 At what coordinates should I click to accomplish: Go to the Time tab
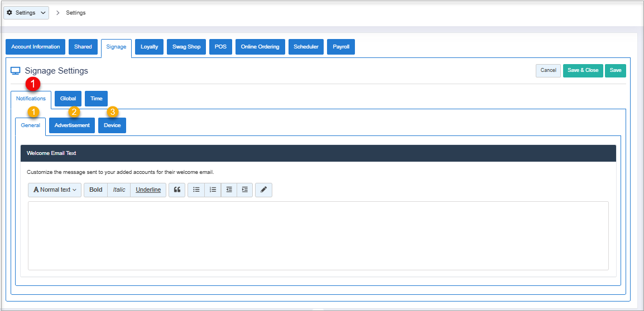pyautogui.click(x=96, y=99)
